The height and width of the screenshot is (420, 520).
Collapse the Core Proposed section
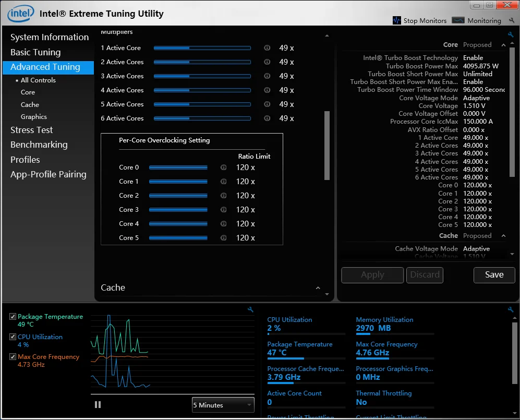tap(503, 45)
